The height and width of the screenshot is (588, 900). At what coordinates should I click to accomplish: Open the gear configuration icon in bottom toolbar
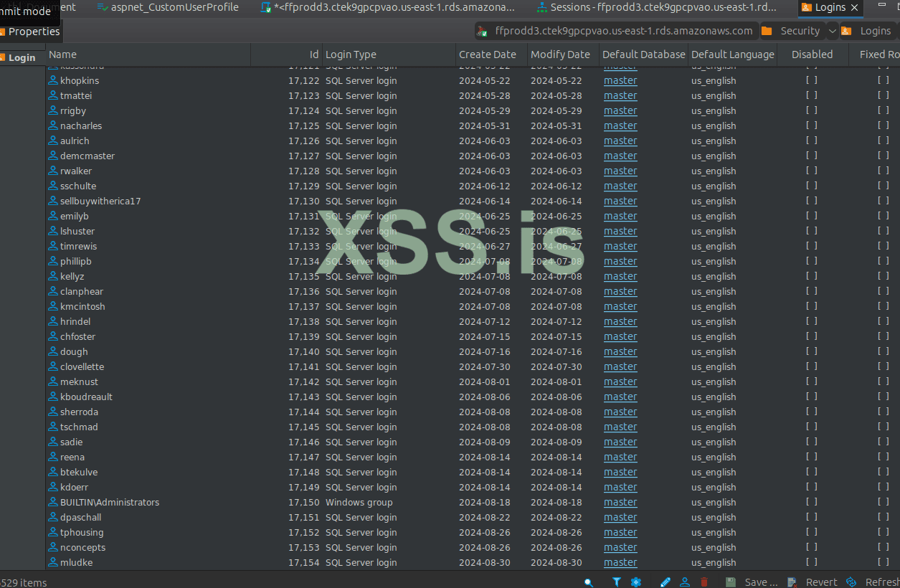pos(635,582)
